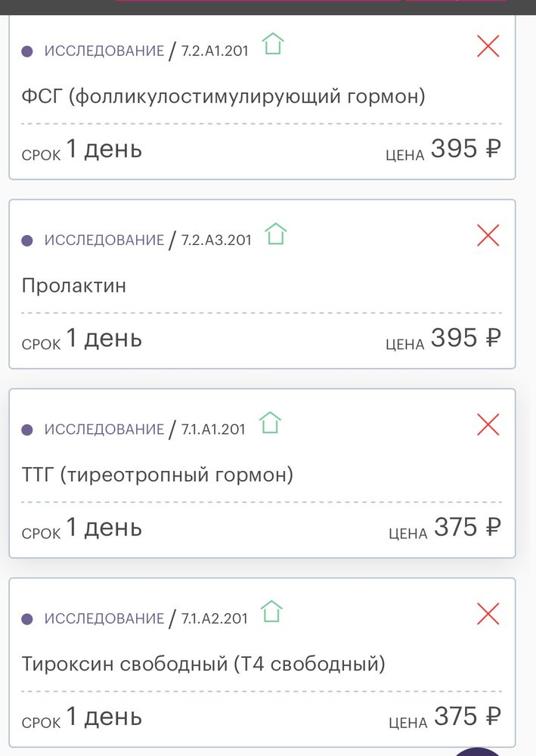Remove ФСГ test using its red X icon
The image size is (536, 756).
(x=488, y=46)
